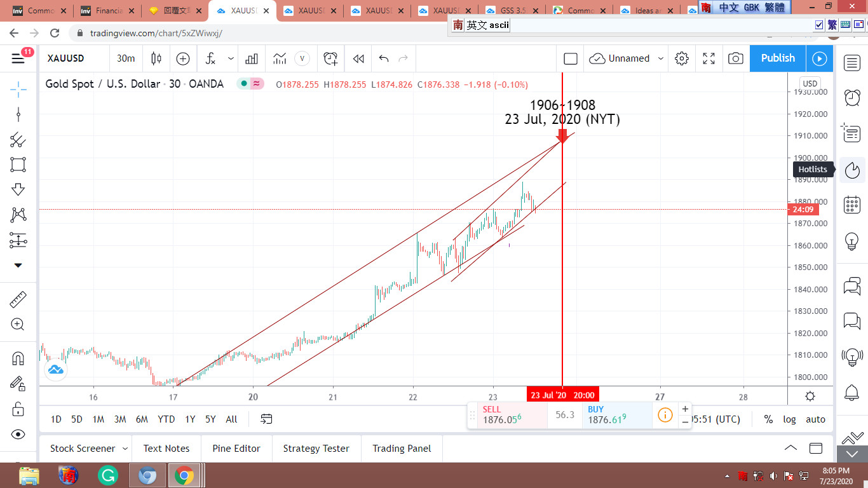Click the blue Publish button

[778, 58]
